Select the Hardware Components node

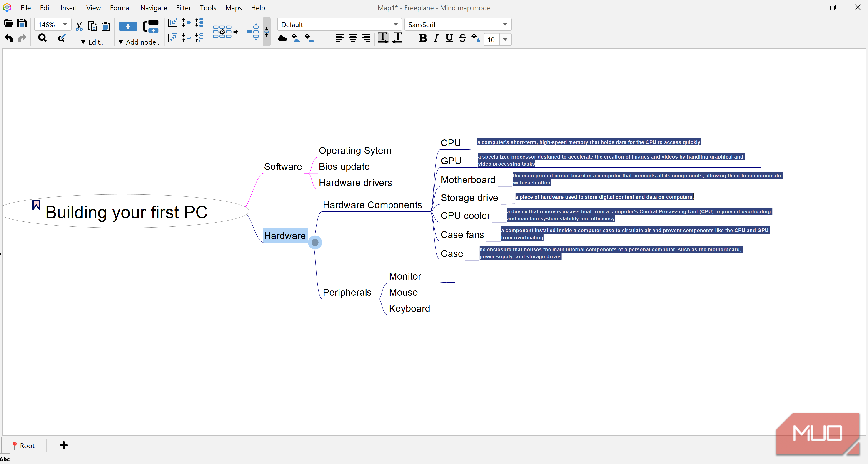(372, 205)
